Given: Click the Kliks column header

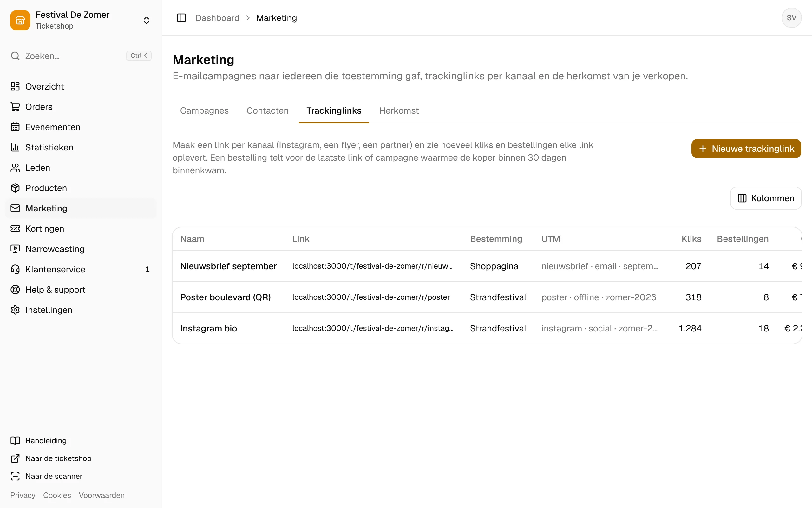Looking at the screenshot, I should pyautogui.click(x=691, y=239).
